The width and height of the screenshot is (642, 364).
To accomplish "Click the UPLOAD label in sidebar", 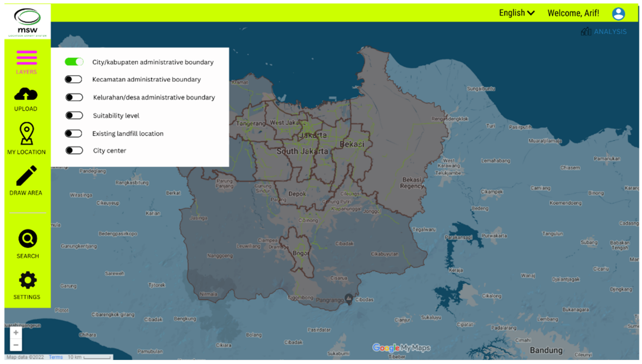I will (x=26, y=109).
